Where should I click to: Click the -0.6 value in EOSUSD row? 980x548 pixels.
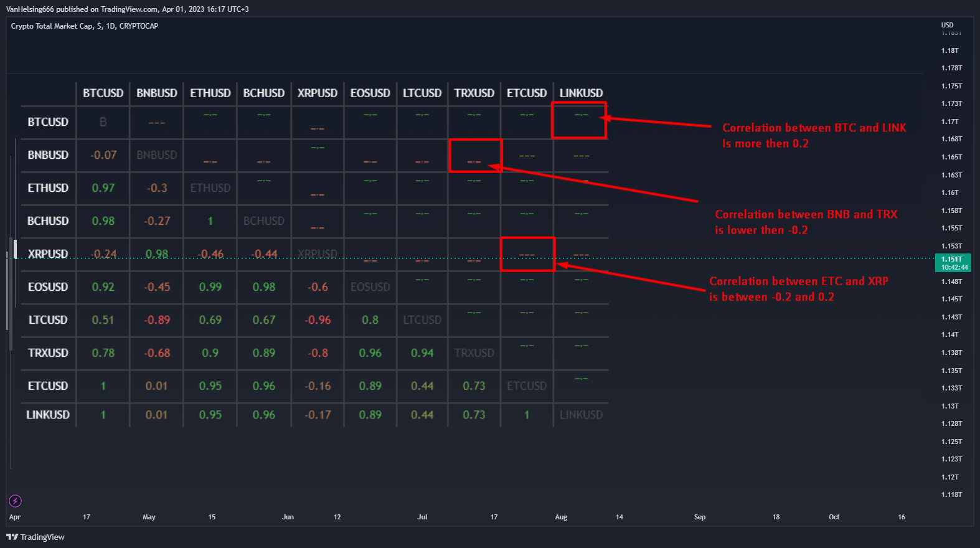tap(318, 287)
